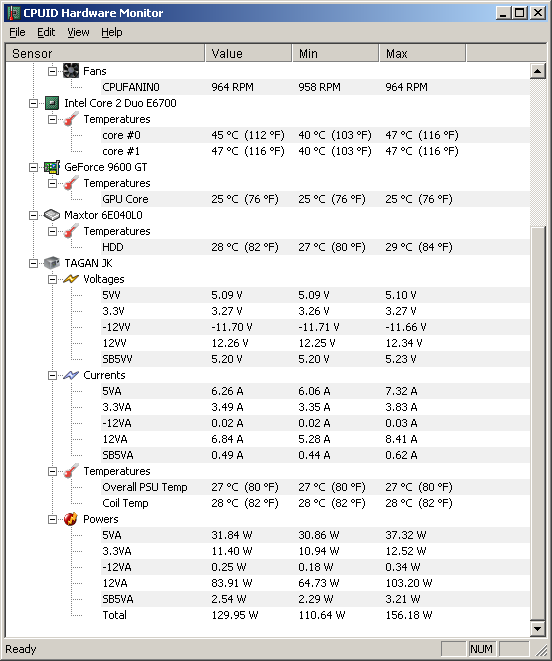Screen dimensions: 552x661
Task: Click the Maxtor 6E040L0 hard drive icon
Action: 52,215
